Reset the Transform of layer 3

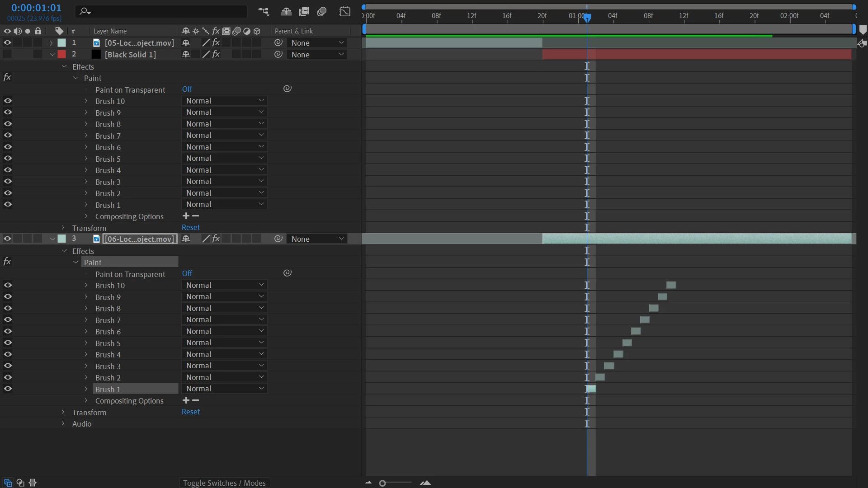click(x=190, y=412)
